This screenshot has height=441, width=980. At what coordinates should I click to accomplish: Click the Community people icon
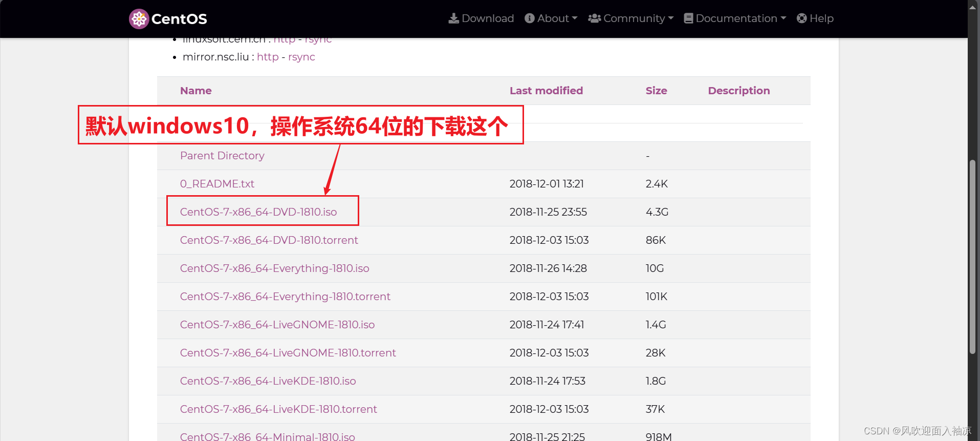(x=594, y=18)
